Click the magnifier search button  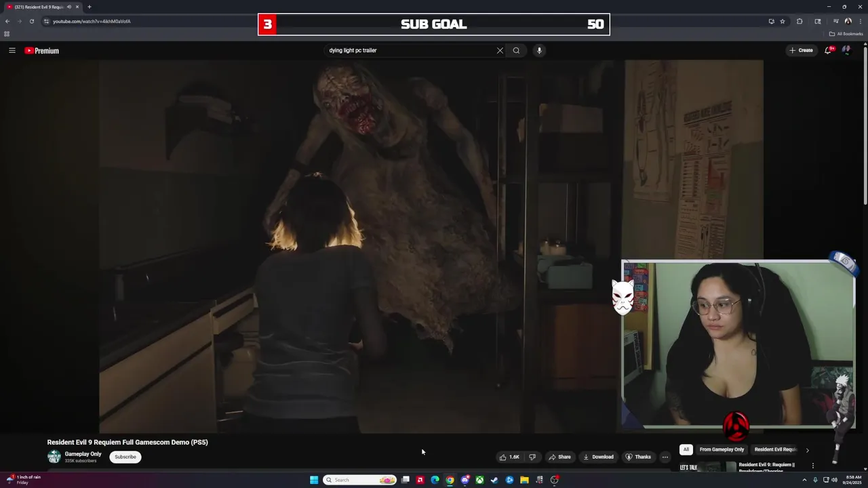coord(516,50)
